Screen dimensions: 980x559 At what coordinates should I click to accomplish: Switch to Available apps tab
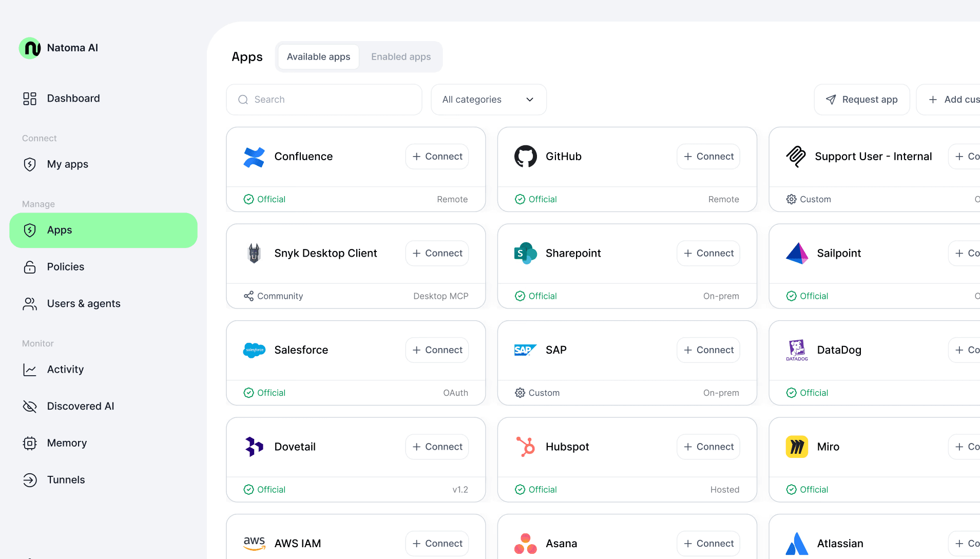click(318, 57)
